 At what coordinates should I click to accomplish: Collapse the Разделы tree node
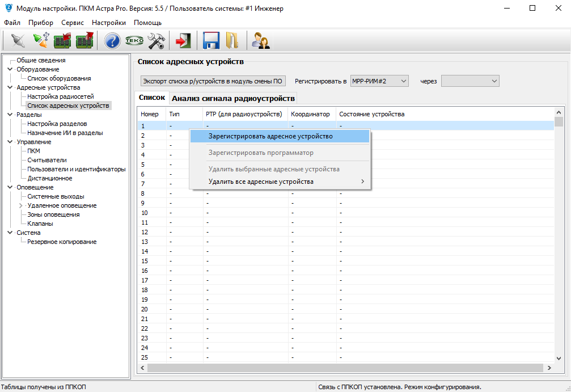point(10,115)
